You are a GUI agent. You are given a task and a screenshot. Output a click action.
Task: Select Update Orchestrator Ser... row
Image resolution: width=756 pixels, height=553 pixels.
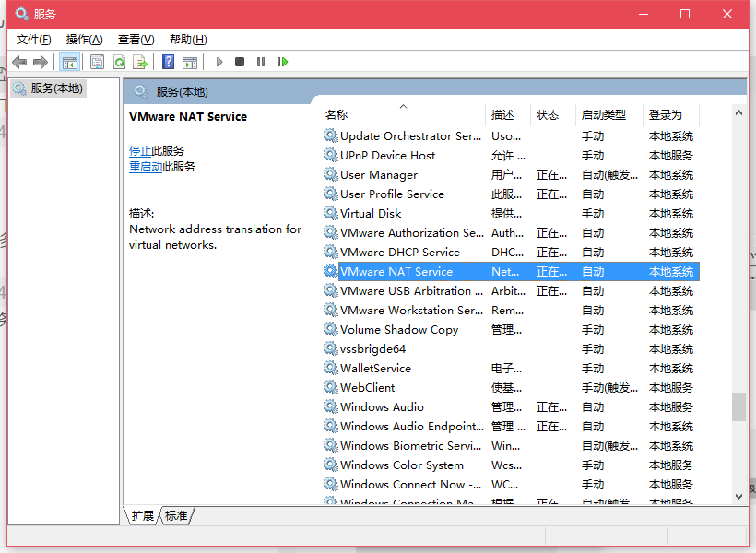(x=511, y=136)
